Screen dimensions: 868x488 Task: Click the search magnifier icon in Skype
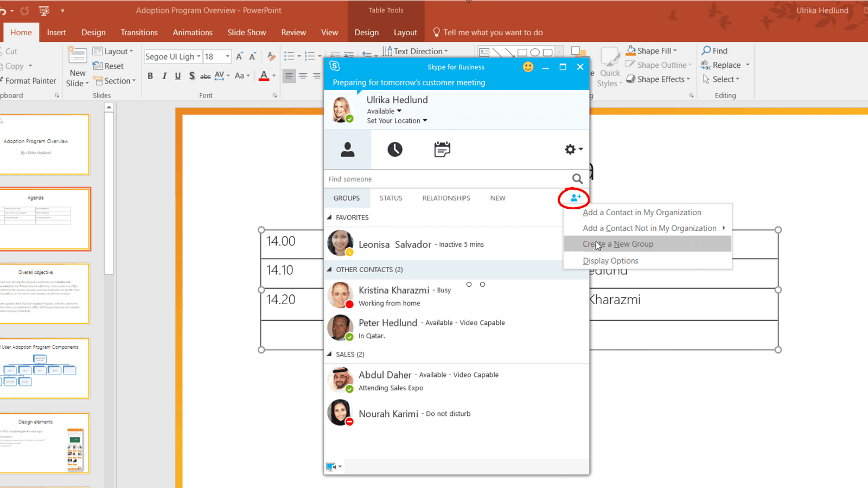(x=577, y=179)
